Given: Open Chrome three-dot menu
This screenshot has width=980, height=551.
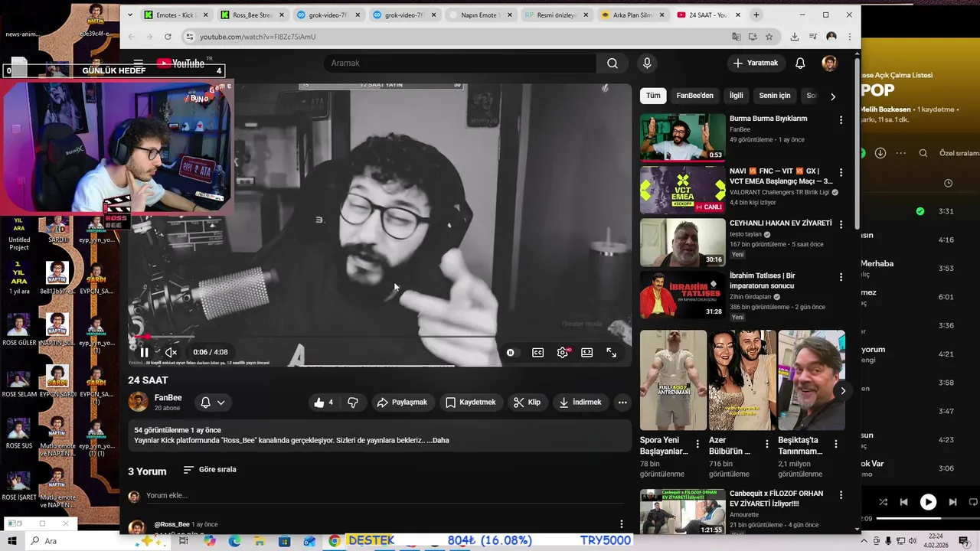Looking at the screenshot, I should pyautogui.click(x=848, y=37).
